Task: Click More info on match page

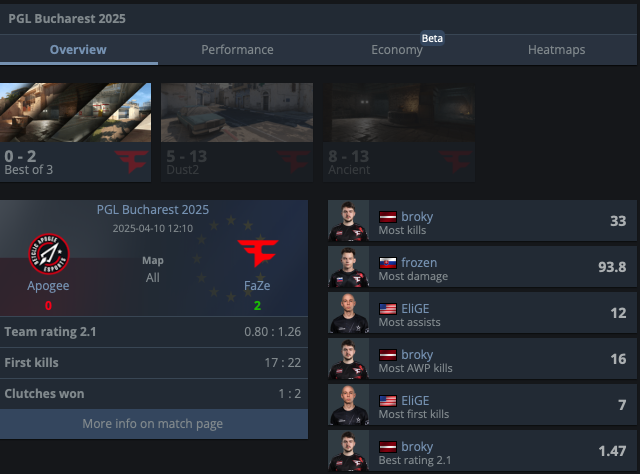Action: click(154, 424)
